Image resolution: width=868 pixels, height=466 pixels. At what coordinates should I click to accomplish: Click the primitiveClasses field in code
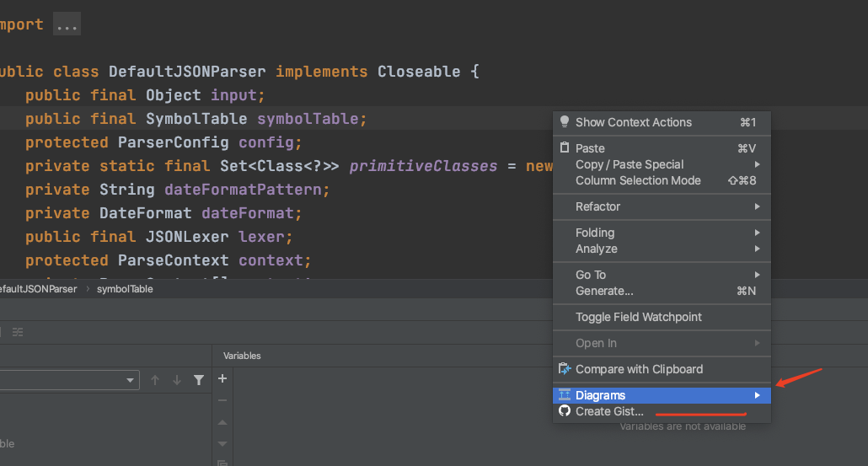[424, 166]
